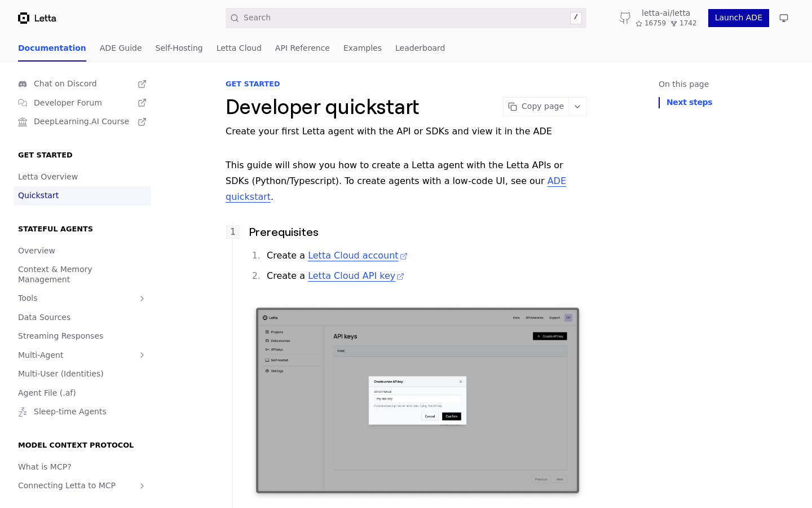Click the Discord icon in sidebar
The image size is (812, 508).
click(x=23, y=84)
